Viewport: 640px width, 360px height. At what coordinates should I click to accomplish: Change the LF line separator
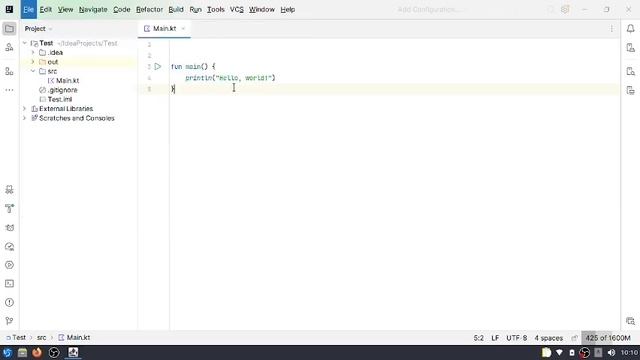[495, 338]
